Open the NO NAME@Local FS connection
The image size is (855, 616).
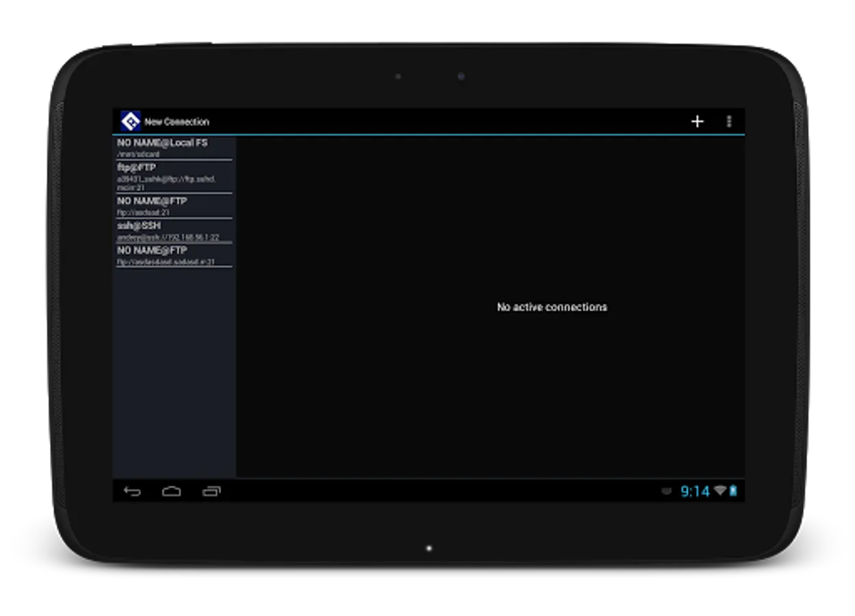coord(174,148)
